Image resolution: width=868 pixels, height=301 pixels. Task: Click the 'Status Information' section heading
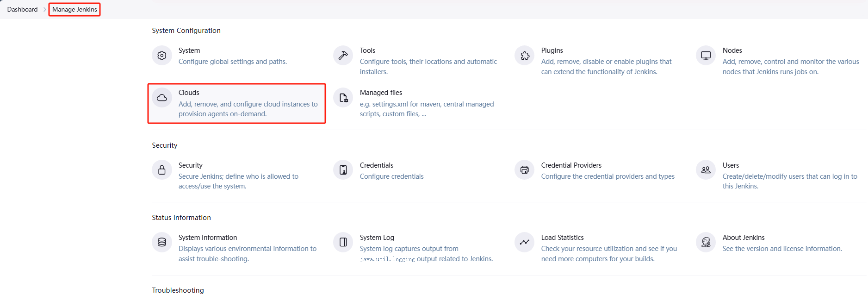pos(181,218)
